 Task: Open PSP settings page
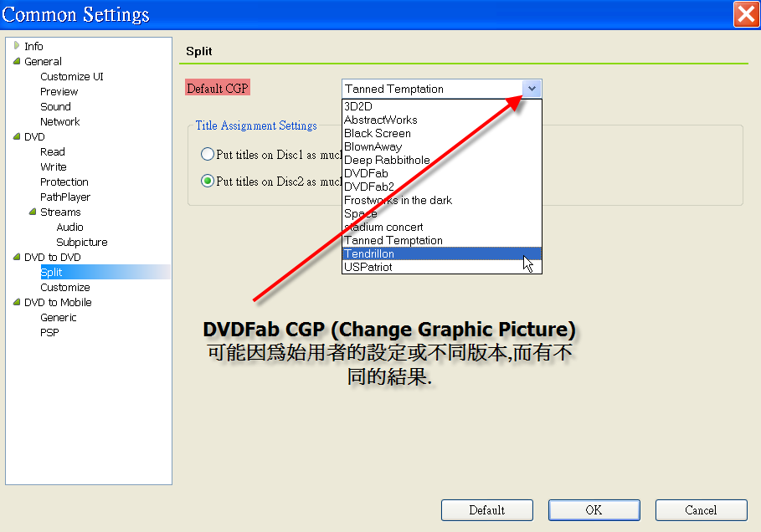point(49,332)
